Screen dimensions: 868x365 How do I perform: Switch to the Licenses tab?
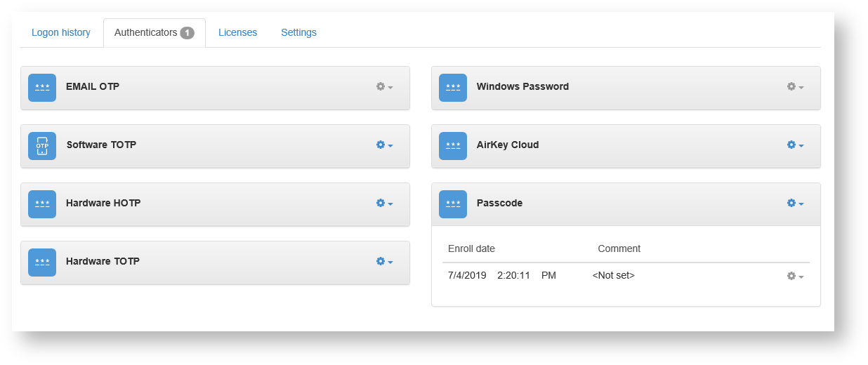pos(237,33)
